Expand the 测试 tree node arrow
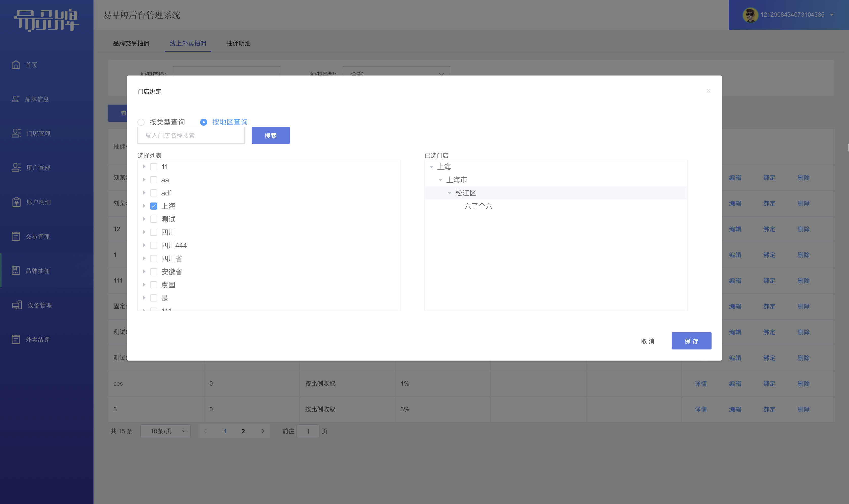Image resolution: width=849 pixels, height=504 pixels. 144,219
